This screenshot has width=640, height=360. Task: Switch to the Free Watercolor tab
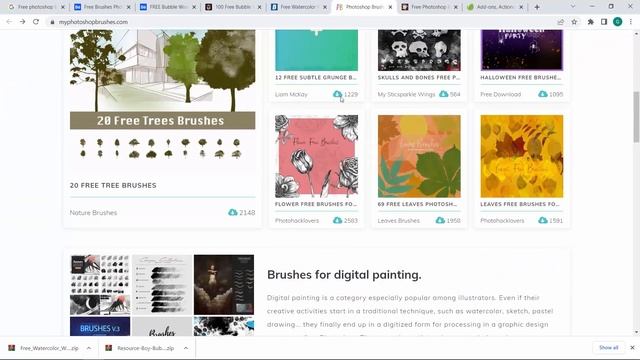click(x=298, y=7)
